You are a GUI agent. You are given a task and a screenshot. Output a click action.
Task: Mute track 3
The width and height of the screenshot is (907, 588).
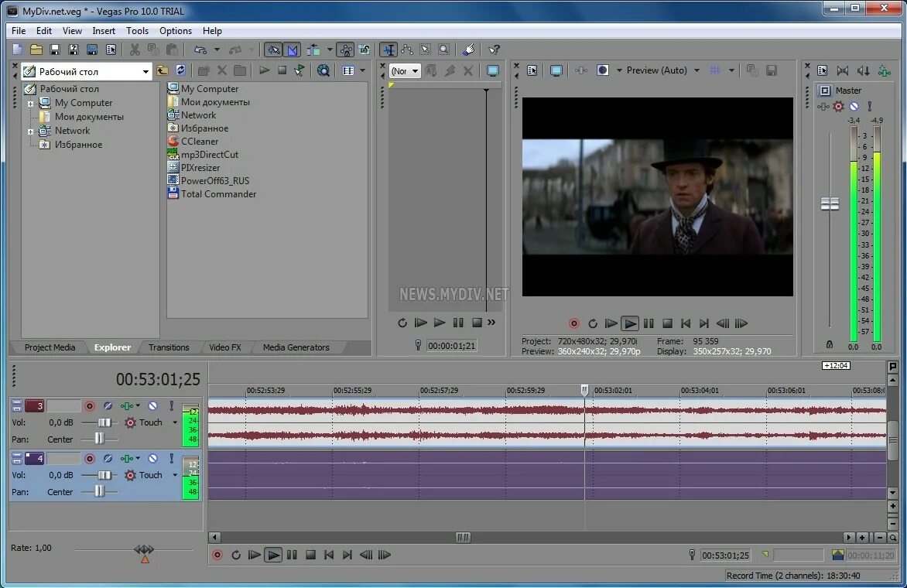(x=152, y=406)
